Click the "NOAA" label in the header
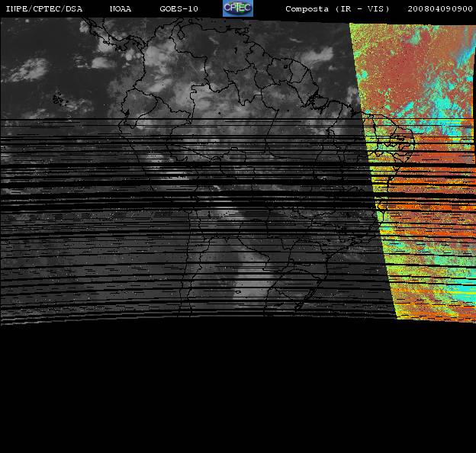The height and width of the screenshot is (453, 476). point(121,9)
